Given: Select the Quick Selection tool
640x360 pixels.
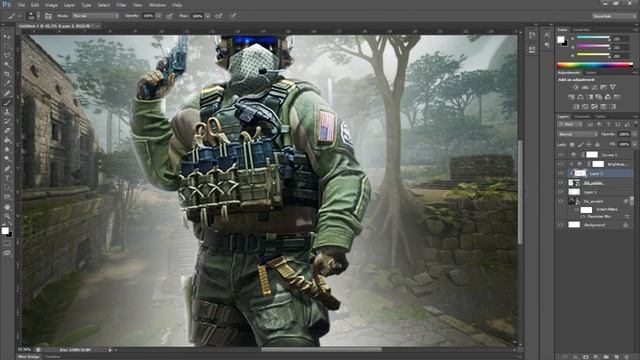Looking at the screenshot, I should (7, 64).
